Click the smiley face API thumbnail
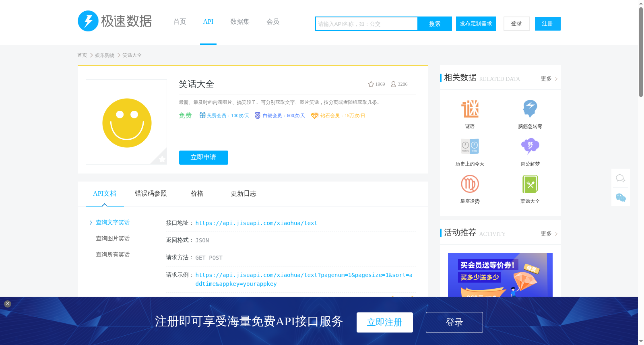644x345 pixels. pos(127,123)
